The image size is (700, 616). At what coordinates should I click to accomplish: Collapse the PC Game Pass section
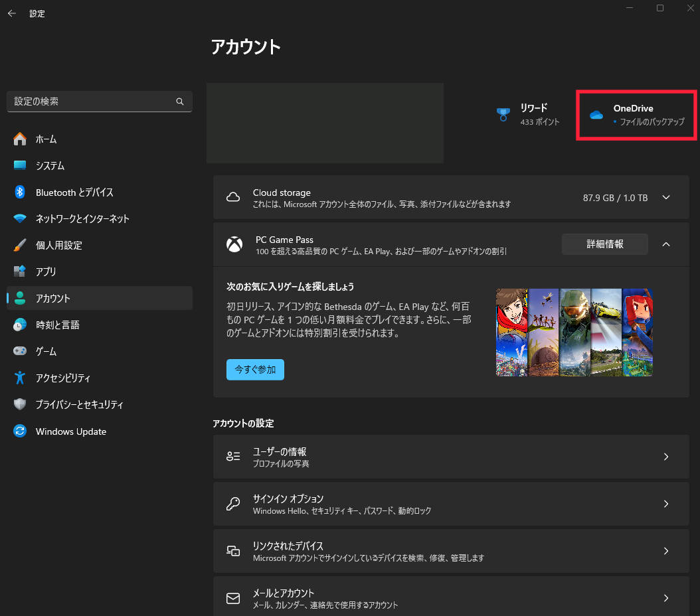[666, 244]
